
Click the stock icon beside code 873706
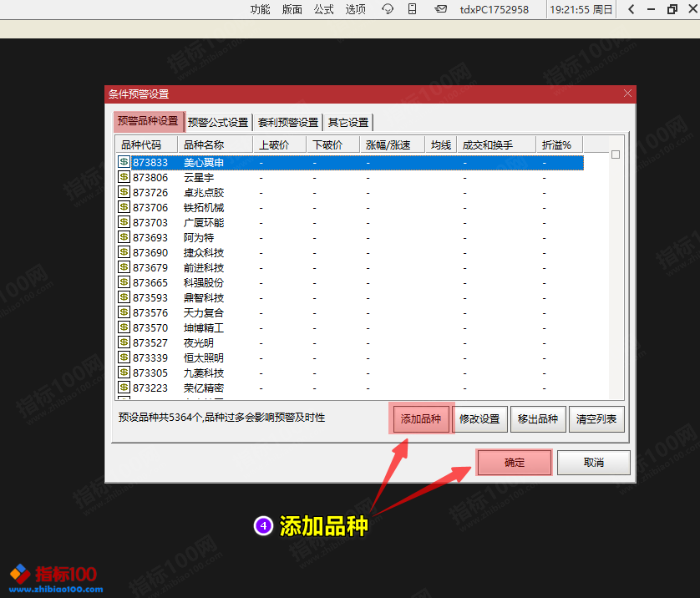click(124, 207)
